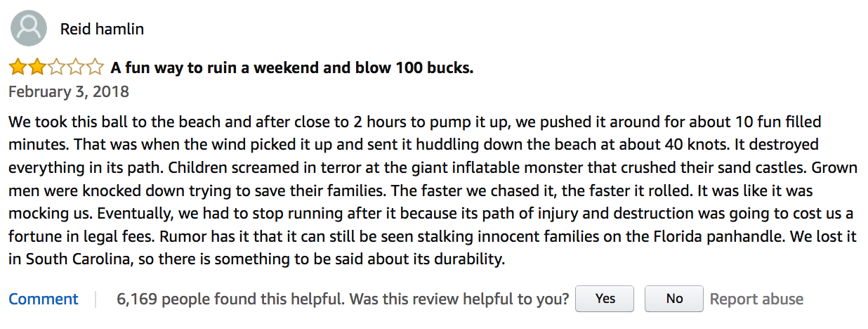
Task: Vote Yes that the review was helpful
Action: pos(605,299)
